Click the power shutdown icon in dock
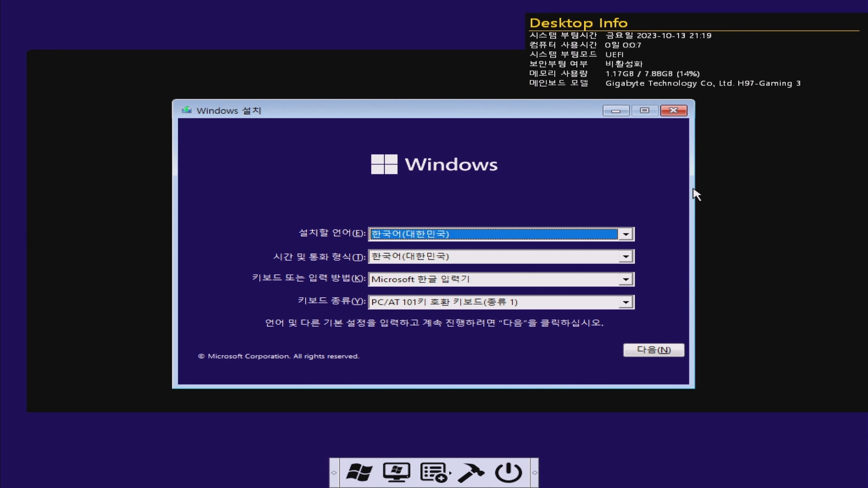Viewport: 868px width, 488px height. 508,473
